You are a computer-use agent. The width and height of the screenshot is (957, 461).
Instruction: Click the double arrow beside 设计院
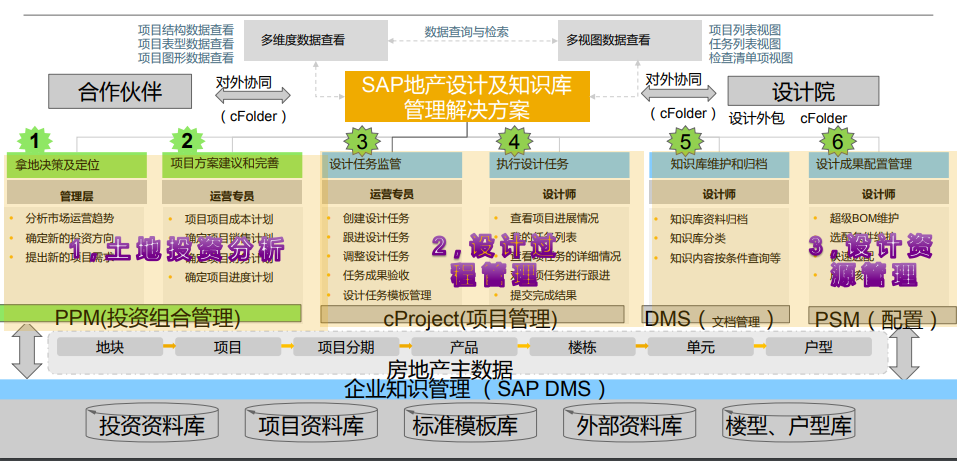[x=679, y=93]
